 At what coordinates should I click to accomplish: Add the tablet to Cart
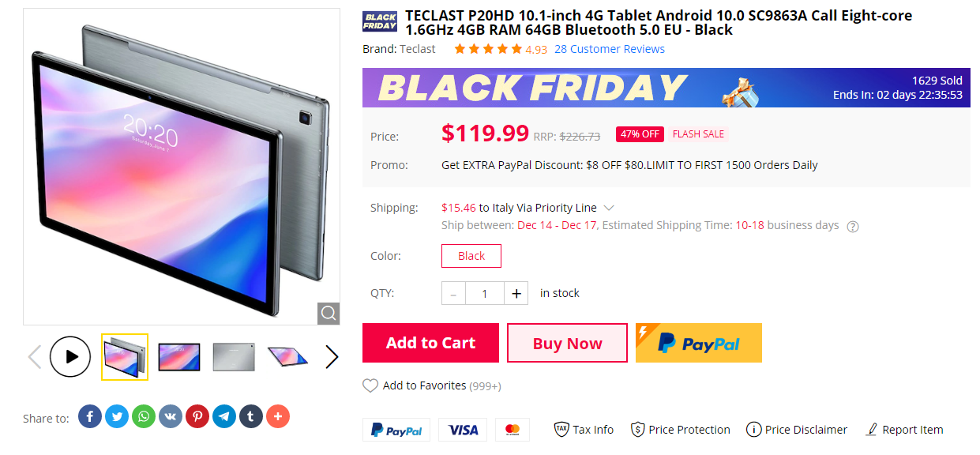(x=430, y=343)
